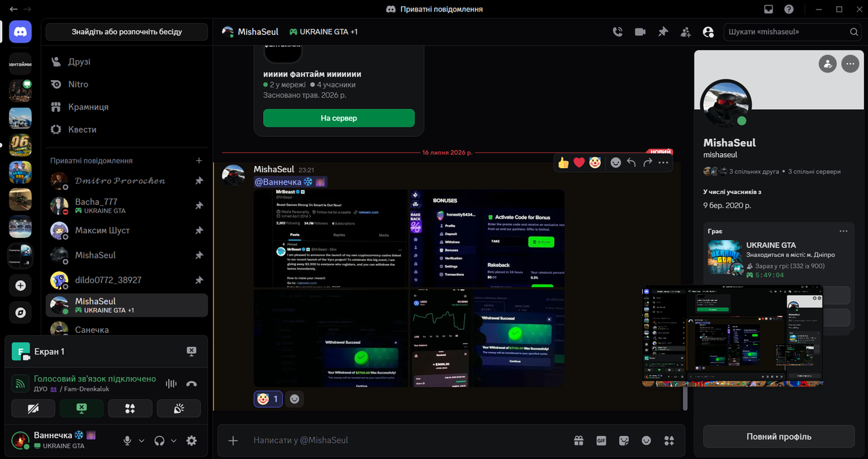Start a video call from the header

(640, 32)
